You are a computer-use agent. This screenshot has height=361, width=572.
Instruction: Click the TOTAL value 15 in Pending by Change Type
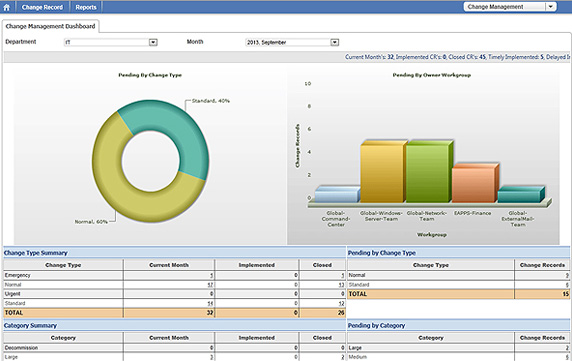(565, 294)
